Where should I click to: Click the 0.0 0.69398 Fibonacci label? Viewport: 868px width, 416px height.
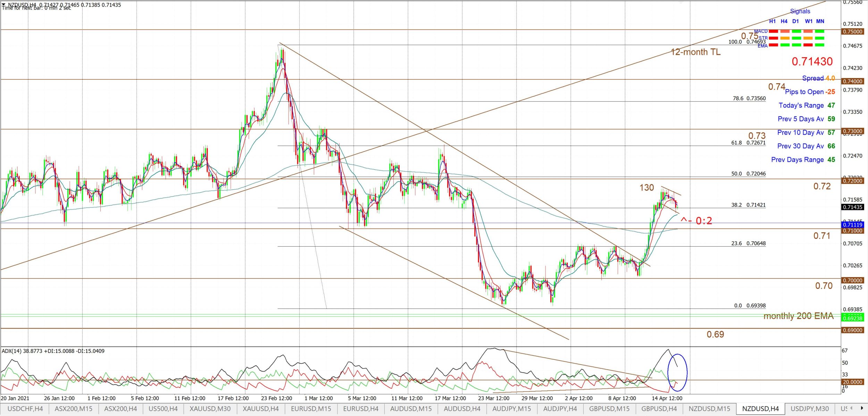[750, 306]
